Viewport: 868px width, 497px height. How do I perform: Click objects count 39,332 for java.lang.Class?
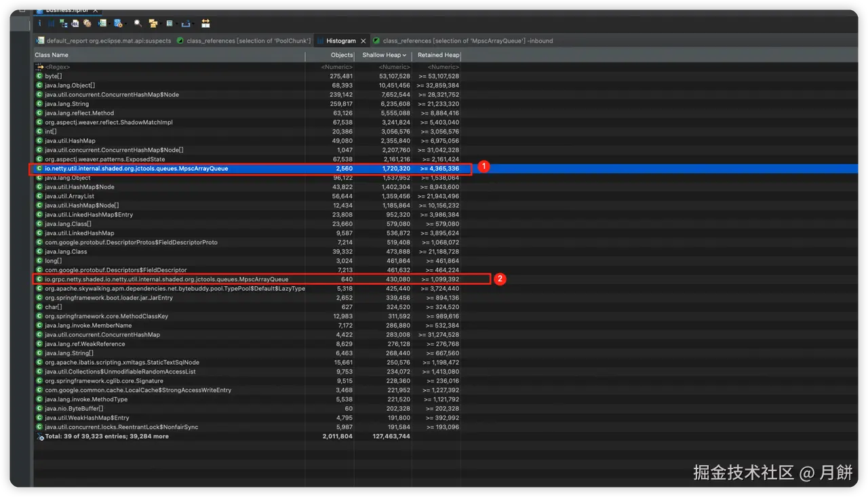[x=342, y=252]
